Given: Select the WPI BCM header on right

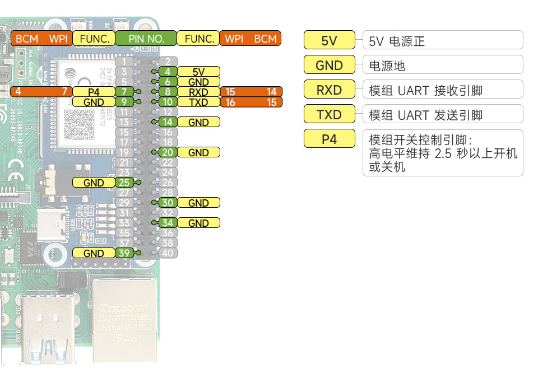Looking at the screenshot, I should (250, 38).
